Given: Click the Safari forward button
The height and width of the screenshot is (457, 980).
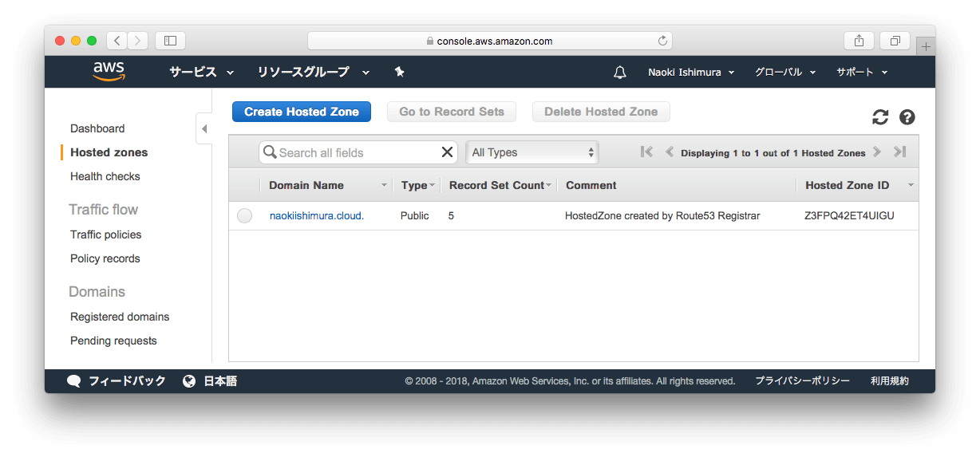Looking at the screenshot, I should point(138,41).
